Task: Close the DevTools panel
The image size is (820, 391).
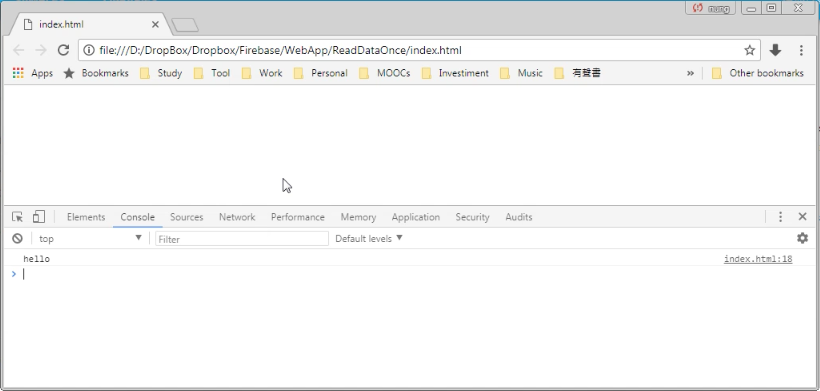Action: (x=803, y=216)
